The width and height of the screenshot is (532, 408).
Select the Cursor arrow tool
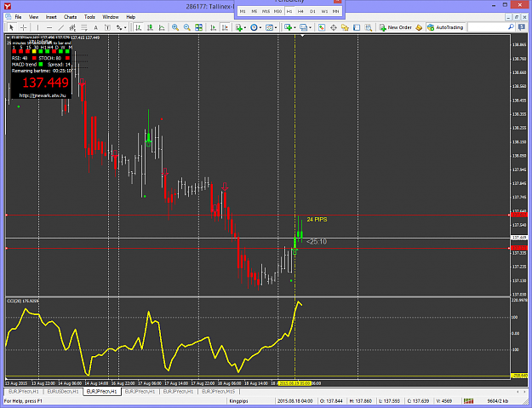point(11,27)
